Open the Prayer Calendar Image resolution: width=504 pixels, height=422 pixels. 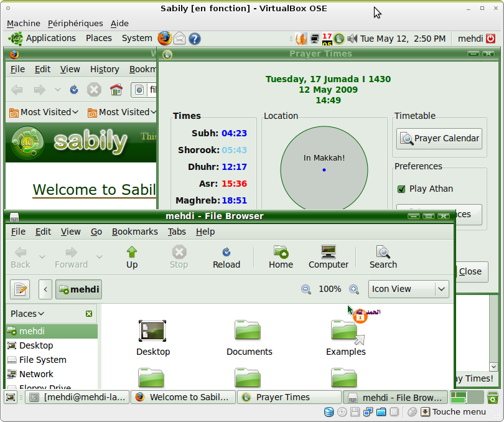point(439,138)
